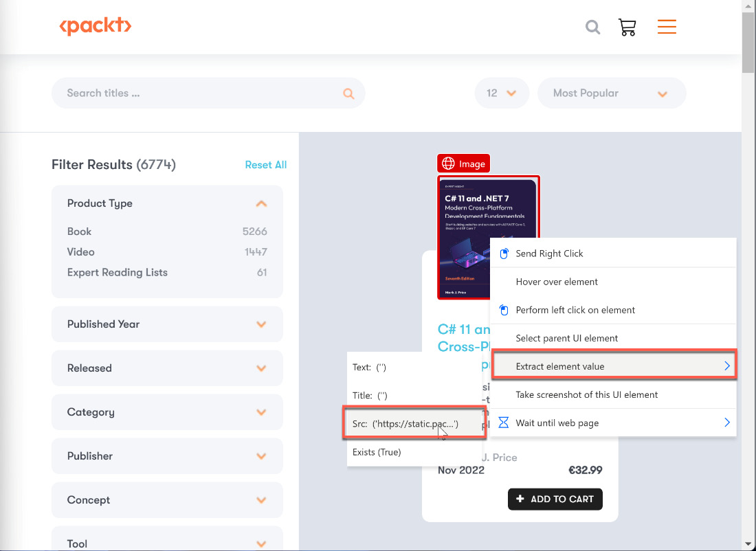Choose Send Right Click from context menu
This screenshot has width=756, height=551.
coord(613,254)
